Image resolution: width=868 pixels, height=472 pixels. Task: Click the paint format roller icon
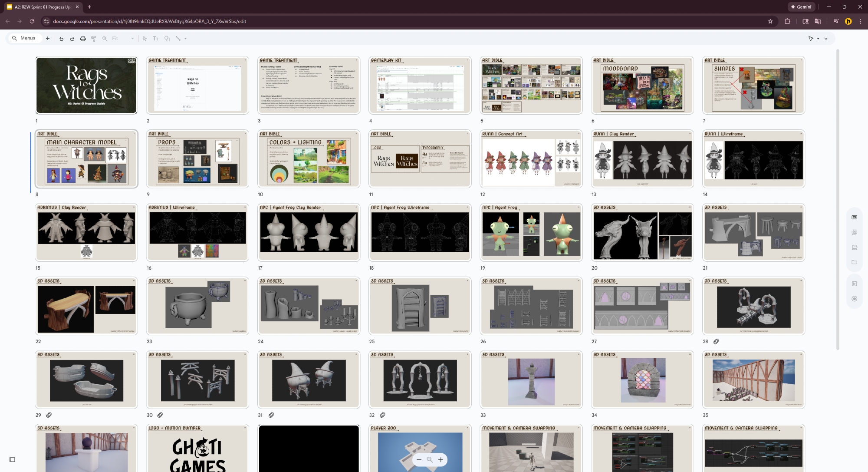pyautogui.click(x=94, y=39)
